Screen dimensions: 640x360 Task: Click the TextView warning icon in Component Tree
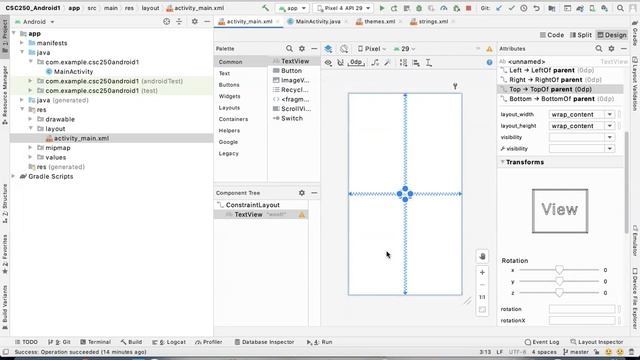coord(302,215)
